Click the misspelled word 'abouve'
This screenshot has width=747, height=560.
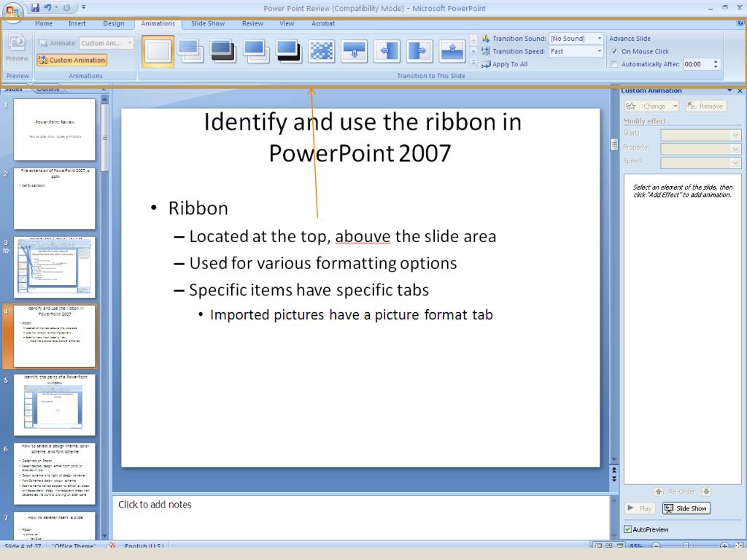click(x=363, y=236)
